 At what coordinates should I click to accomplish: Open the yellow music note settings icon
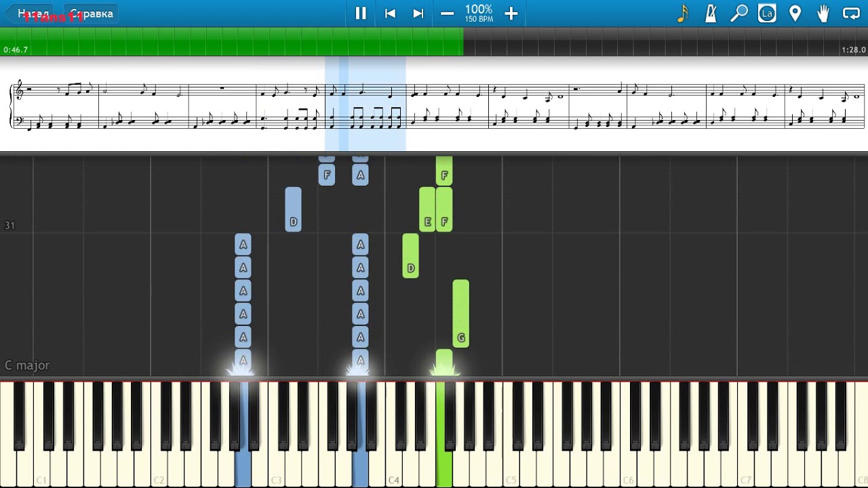click(x=683, y=14)
